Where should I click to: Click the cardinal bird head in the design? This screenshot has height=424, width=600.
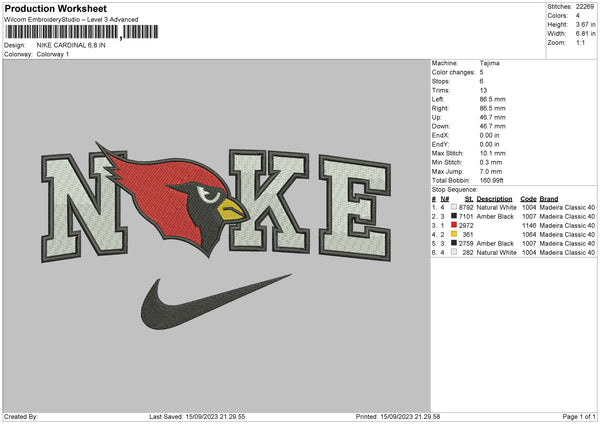tap(172, 199)
